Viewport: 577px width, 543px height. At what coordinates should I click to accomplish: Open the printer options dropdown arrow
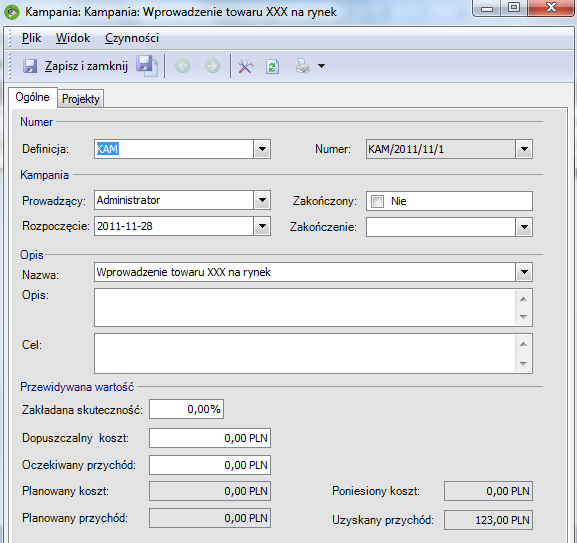pos(321,66)
